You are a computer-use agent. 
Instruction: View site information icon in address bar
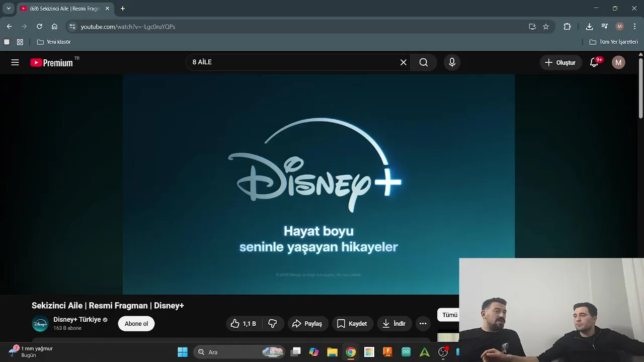tap(72, 27)
